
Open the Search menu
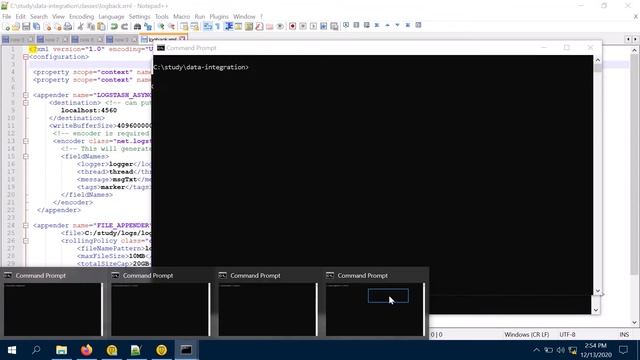[x=39, y=16]
